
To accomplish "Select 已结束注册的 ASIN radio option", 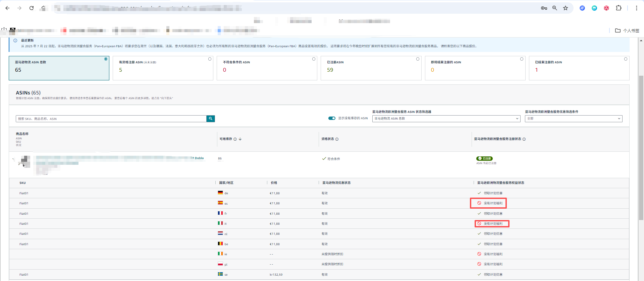I will [x=626, y=59].
